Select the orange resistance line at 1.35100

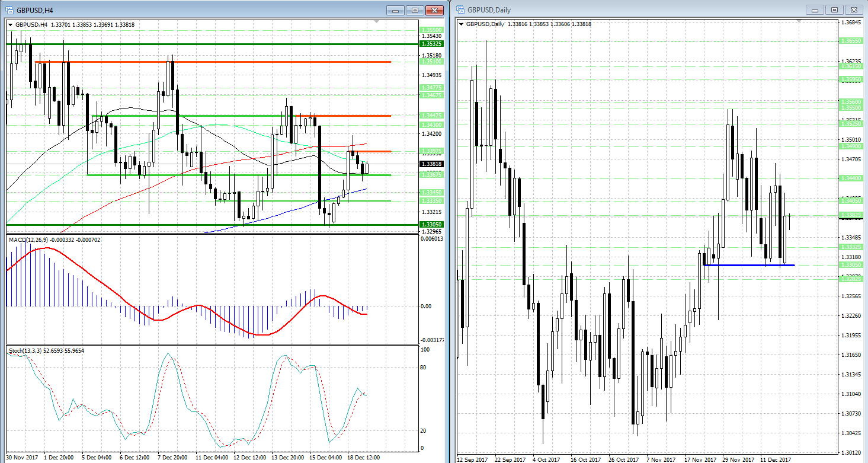click(x=237, y=62)
